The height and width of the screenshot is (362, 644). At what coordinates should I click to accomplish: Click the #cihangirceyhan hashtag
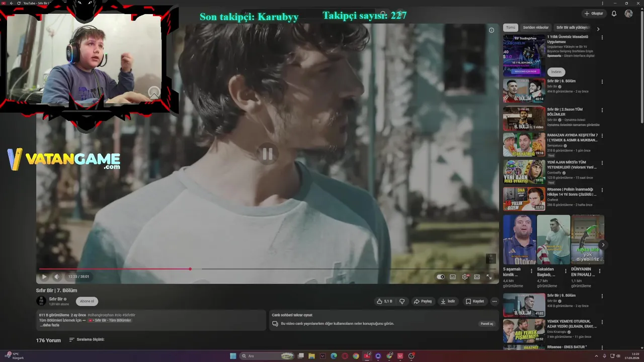click(x=100, y=315)
